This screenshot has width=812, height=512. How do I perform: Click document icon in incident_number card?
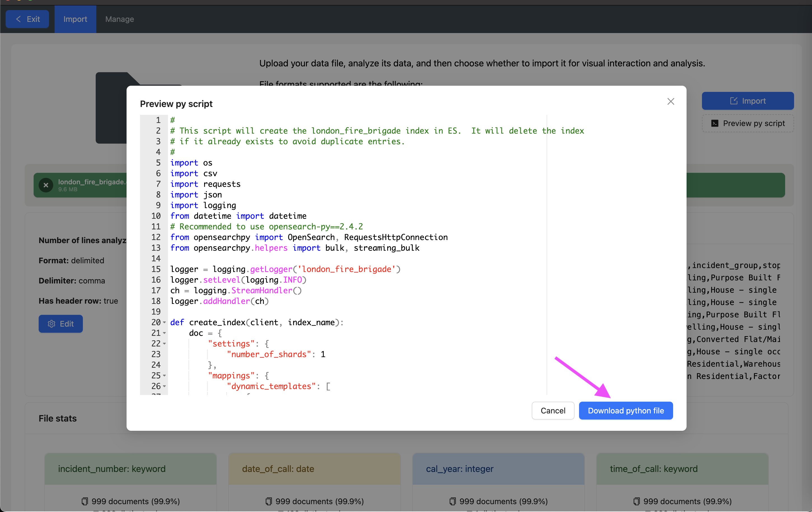[85, 501]
